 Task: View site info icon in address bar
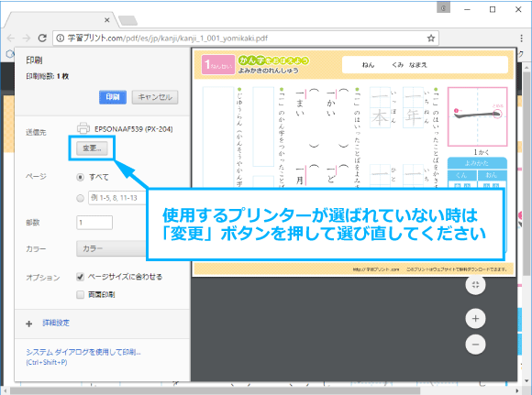60,38
